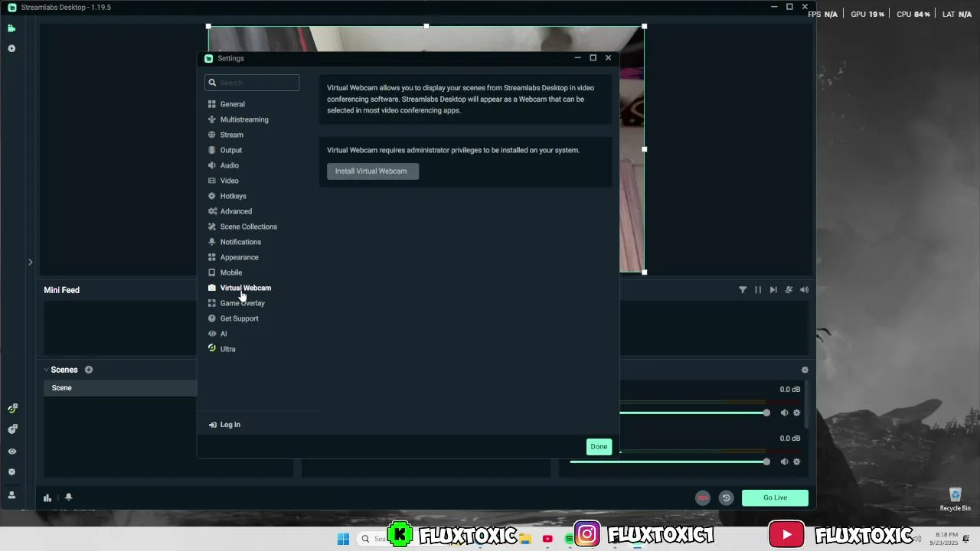Image resolution: width=980 pixels, height=551 pixels.
Task: Collapse the Scenes panel chevron
Action: coord(46,370)
